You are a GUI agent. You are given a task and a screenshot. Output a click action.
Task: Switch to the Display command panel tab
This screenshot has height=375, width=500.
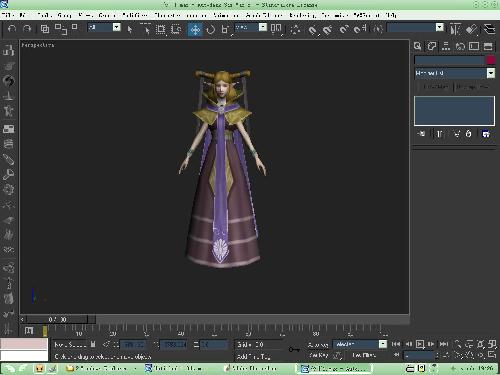tap(474, 46)
